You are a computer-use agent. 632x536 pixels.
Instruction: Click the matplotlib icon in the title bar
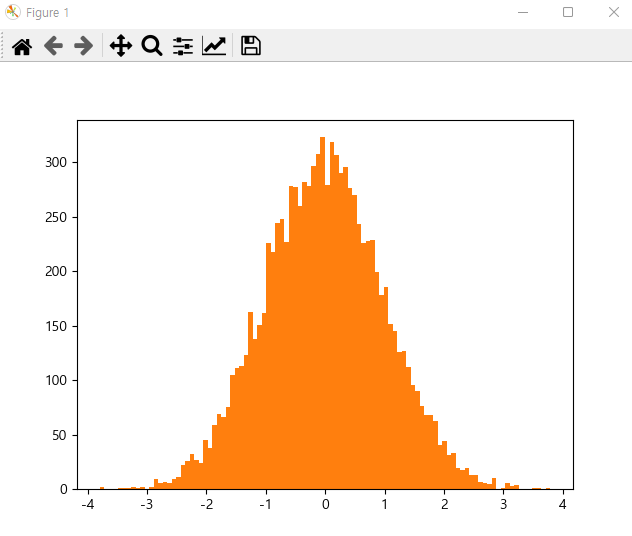tap(12, 12)
